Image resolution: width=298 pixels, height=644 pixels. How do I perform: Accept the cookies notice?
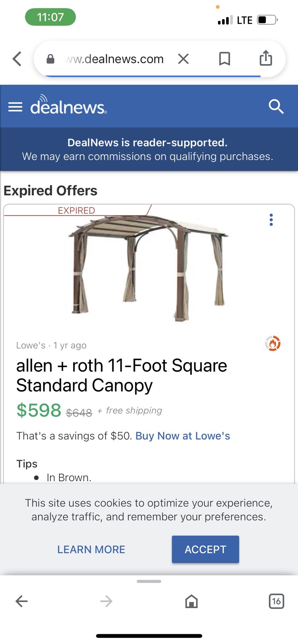[x=205, y=549]
